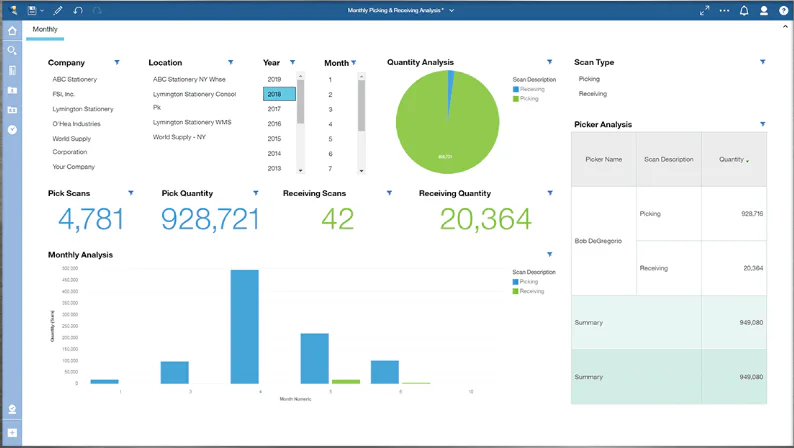Click the Scan Description column header
Screen dimensions: 794x448
coord(668,159)
